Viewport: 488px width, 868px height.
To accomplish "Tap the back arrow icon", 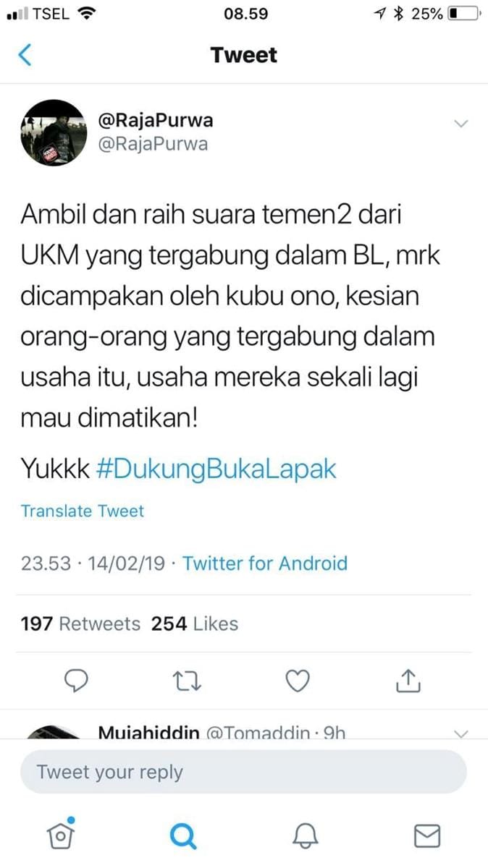I will coord(25,55).
